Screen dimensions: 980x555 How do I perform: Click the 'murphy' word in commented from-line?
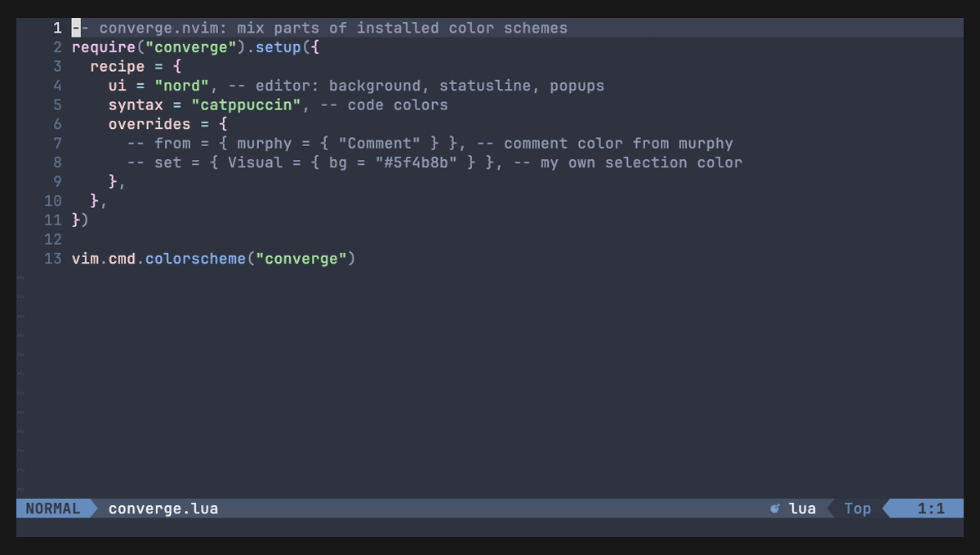(265, 143)
